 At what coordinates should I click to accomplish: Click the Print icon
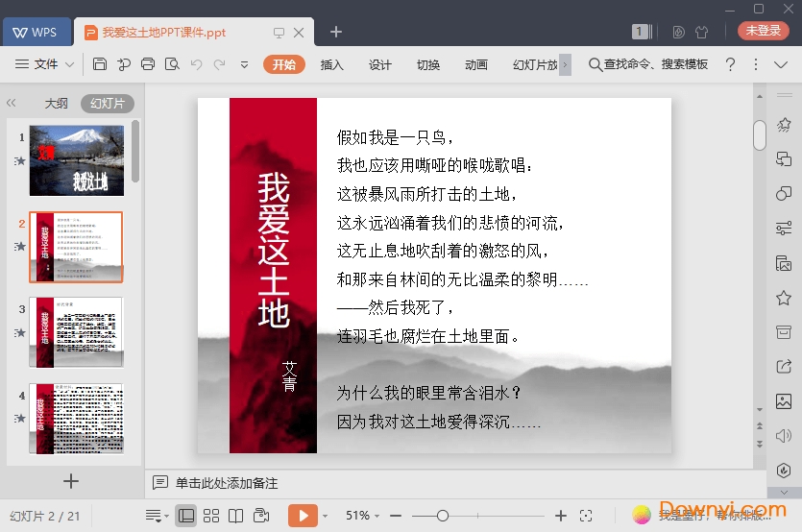(148, 64)
